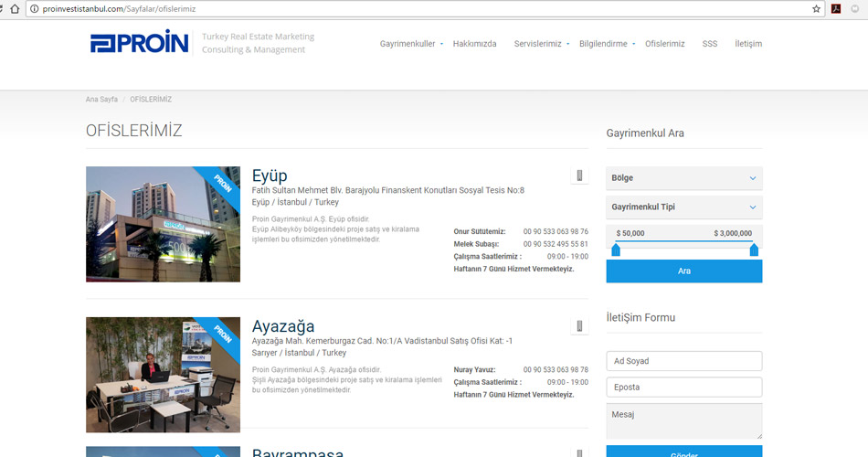Go to Hakkımızda page
868x457 pixels.
point(474,44)
